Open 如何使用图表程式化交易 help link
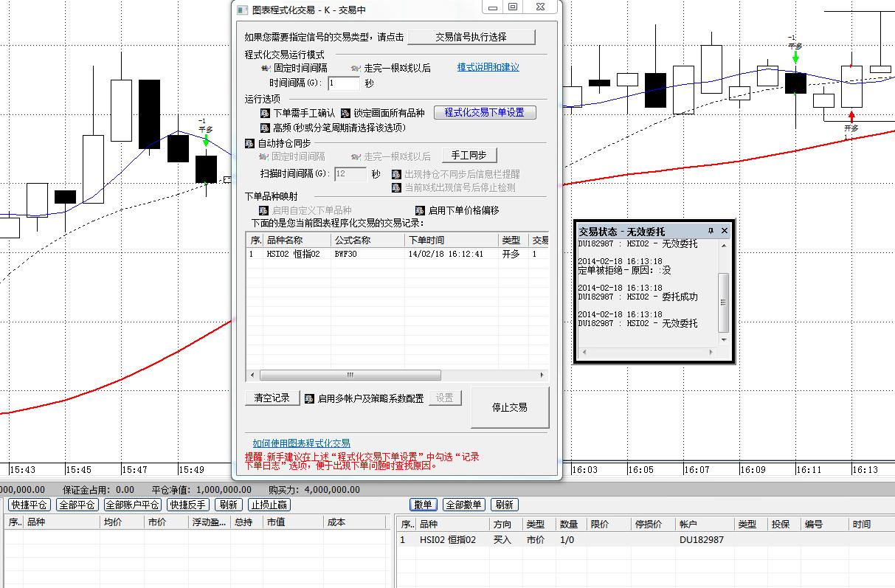 (x=301, y=443)
